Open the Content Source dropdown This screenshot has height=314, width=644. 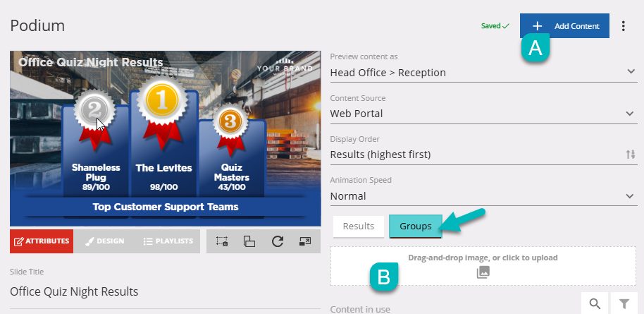483,114
